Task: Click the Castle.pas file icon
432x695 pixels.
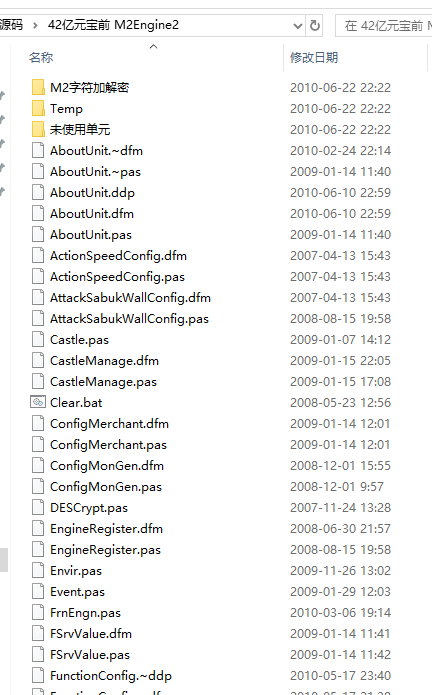Action: [38, 340]
